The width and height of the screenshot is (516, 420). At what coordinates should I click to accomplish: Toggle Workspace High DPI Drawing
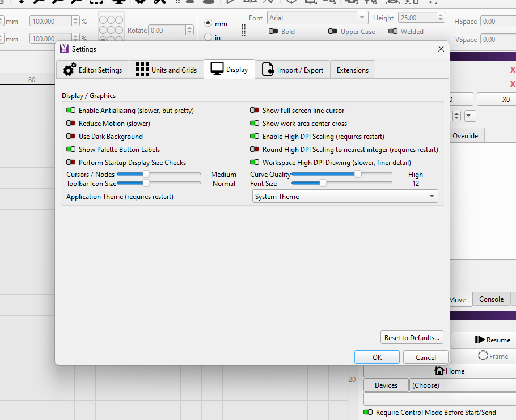pos(255,162)
